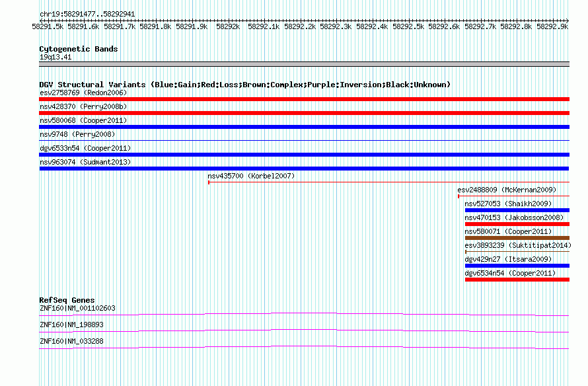
Task: Open variant dgv6534n54 (Cooper2011) label
Action: click(x=510, y=273)
